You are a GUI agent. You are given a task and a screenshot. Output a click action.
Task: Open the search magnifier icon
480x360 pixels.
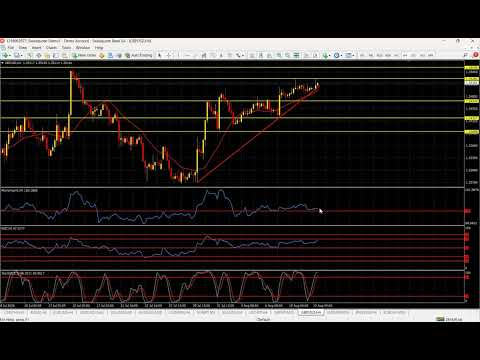(466, 55)
